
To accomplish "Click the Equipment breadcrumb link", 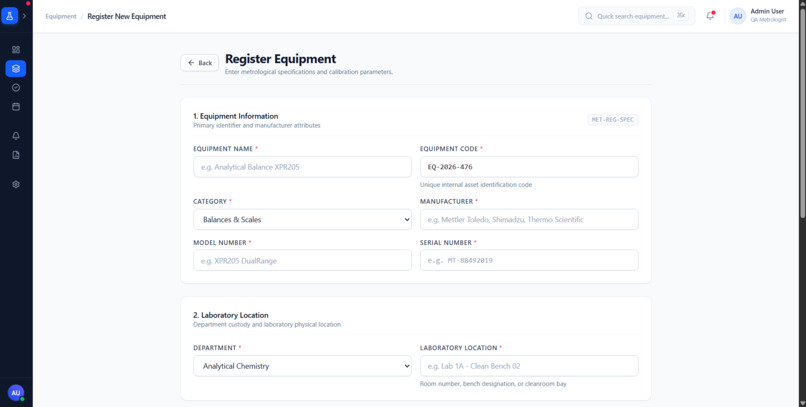I will (61, 16).
